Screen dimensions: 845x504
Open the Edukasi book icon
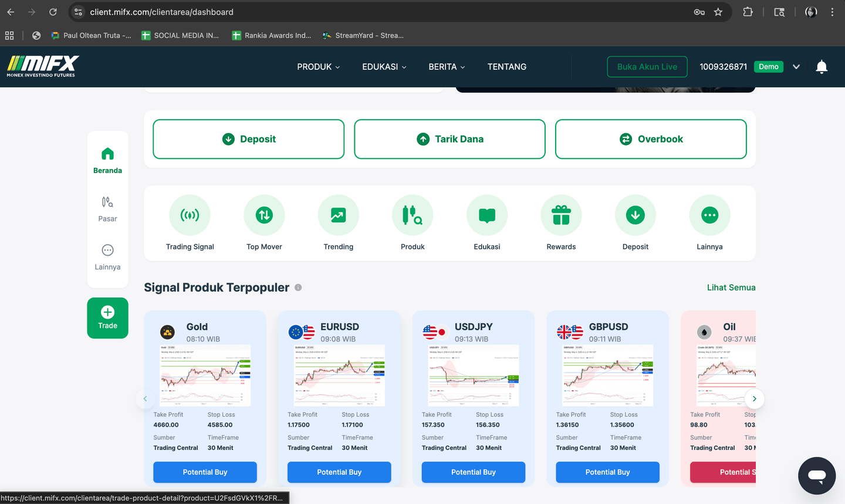487,215
